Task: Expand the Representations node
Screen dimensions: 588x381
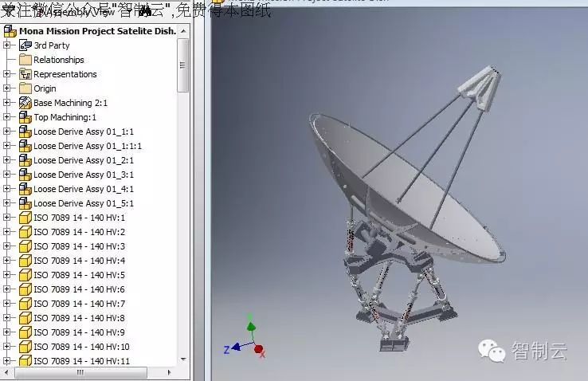Action: (x=7, y=74)
